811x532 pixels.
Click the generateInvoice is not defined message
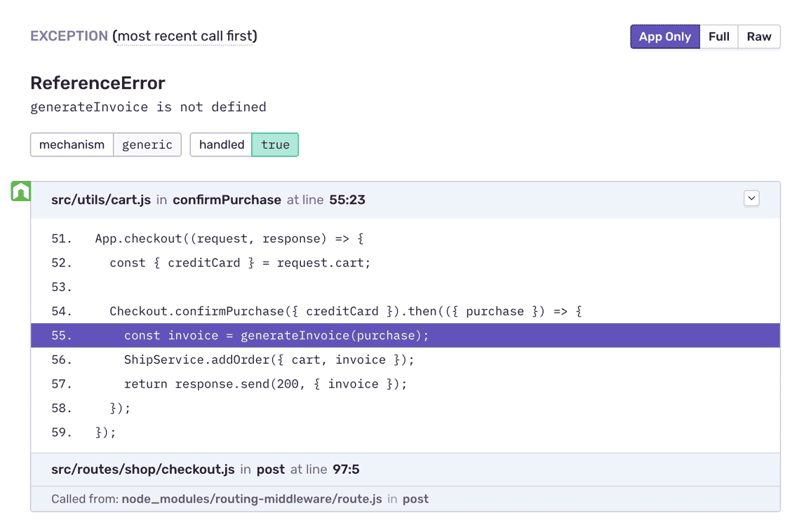coord(147,107)
